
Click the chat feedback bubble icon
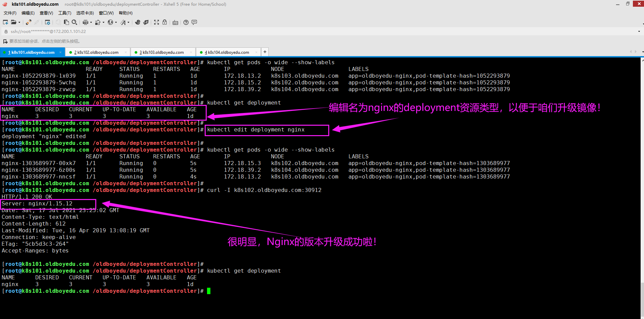(194, 22)
